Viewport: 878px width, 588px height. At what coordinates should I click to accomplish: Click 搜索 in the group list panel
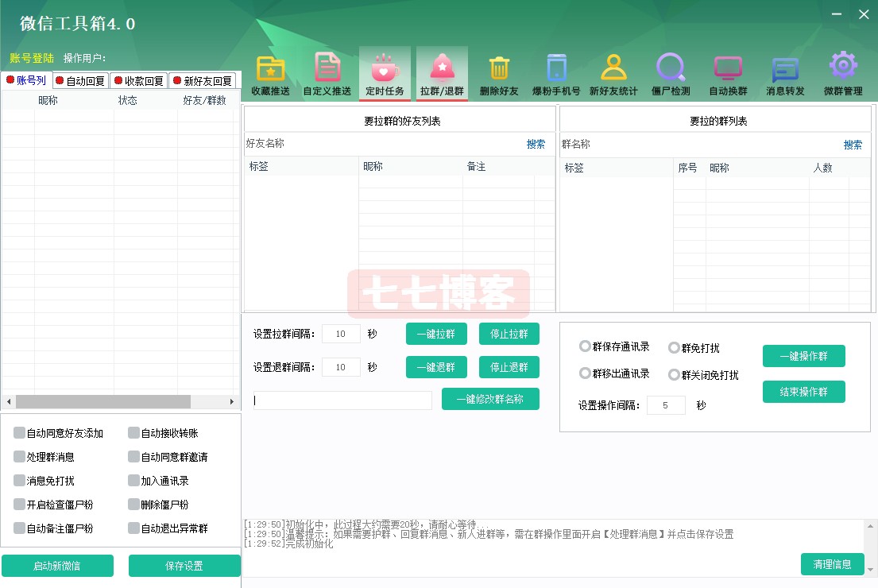point(853,145)
